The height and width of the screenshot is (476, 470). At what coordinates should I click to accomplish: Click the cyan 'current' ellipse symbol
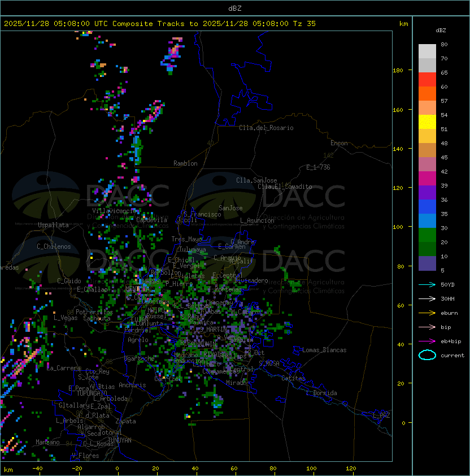pyautogui.click(x=427, y=355)
